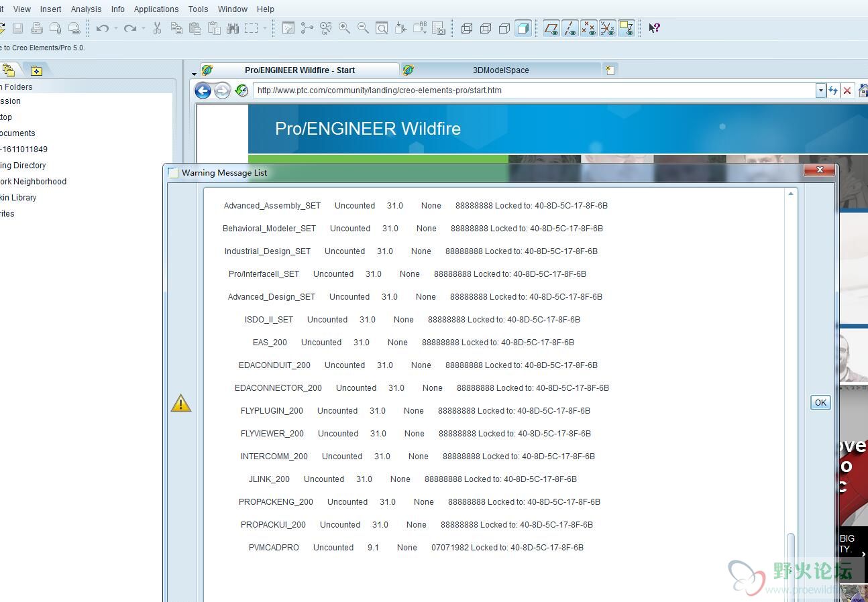Select Pro/ENGINEER Wildfire - Start tab
The height and width of the screenshot is (602, 868).
[x=300, y=70]
